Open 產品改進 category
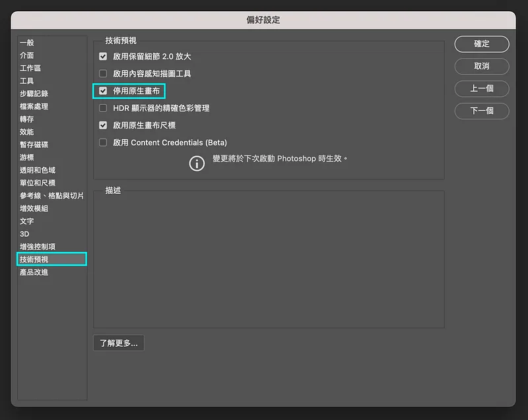The image size is (528, 420). 52,272
